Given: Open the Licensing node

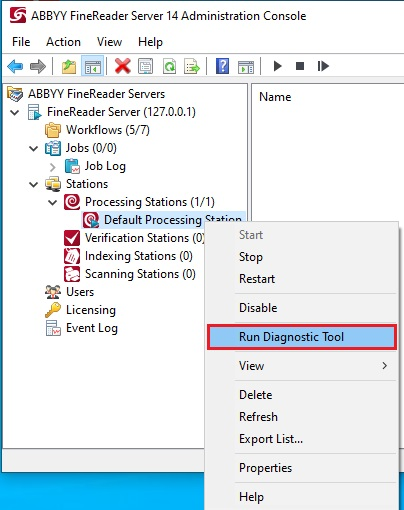Looking at the screenshot, I should pyautogui.click(x=91, y=310).
